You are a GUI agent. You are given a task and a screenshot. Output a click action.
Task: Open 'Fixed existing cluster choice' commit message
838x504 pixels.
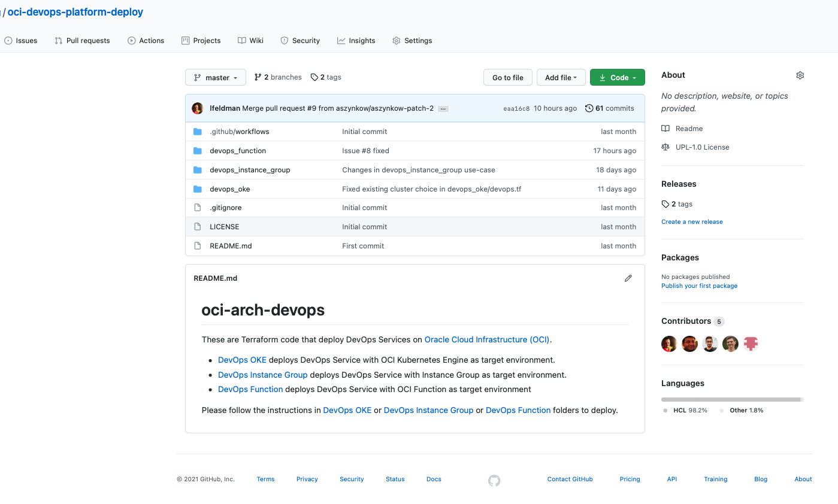432,189
